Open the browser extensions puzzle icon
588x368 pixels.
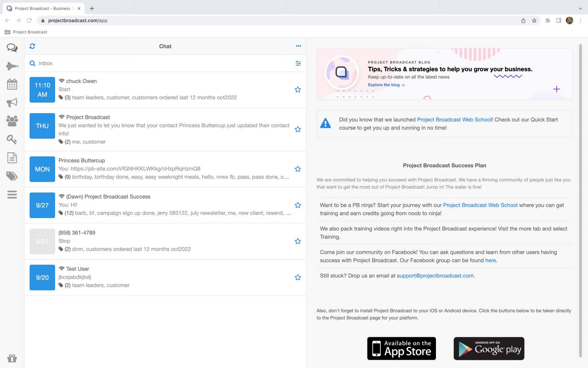pos(548,20)
